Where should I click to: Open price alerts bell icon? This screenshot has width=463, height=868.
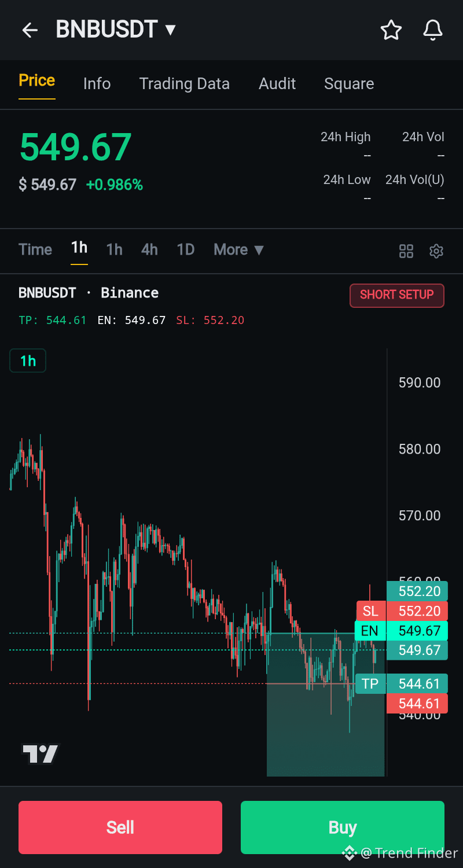pos(433,30)
